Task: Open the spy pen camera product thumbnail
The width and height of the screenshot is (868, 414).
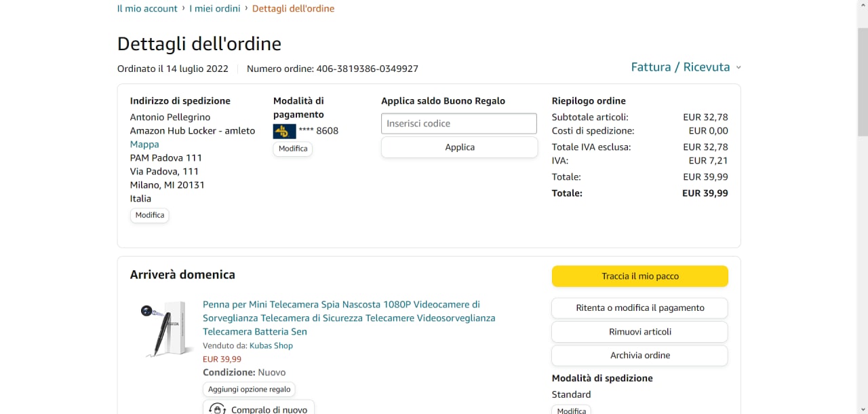Action: (163, 328)
